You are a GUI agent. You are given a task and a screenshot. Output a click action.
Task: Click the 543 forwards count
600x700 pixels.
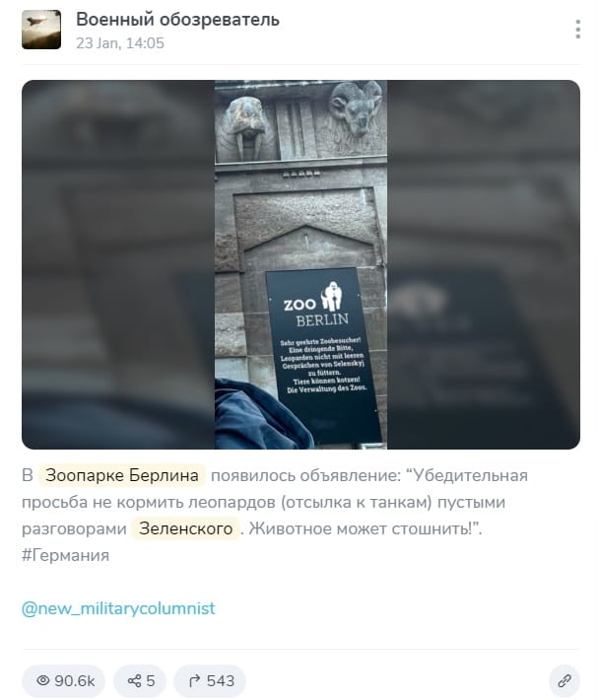click(x=221, y=681)
